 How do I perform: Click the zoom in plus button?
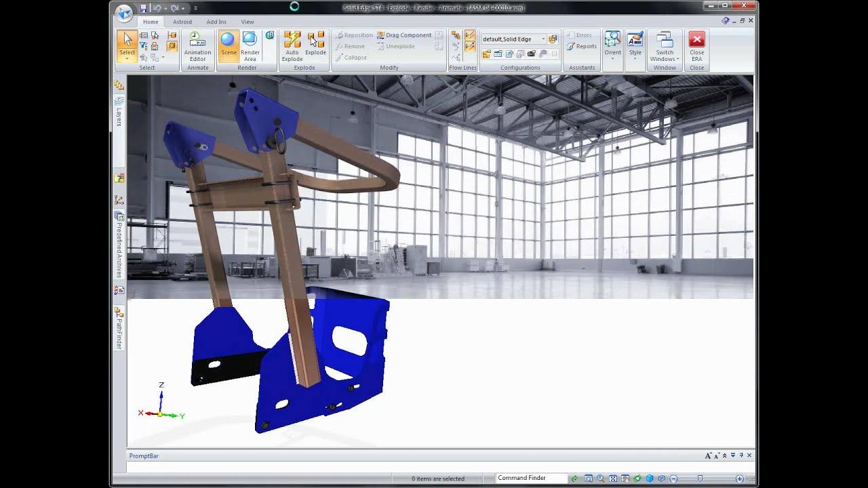[x=740, y=479]
